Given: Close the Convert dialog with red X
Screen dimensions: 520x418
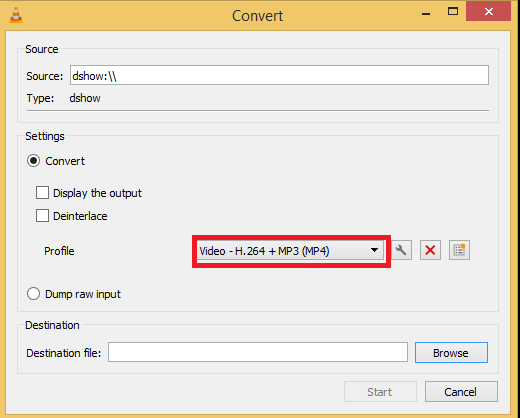Looking at the screenshot, I should point(488,11).
